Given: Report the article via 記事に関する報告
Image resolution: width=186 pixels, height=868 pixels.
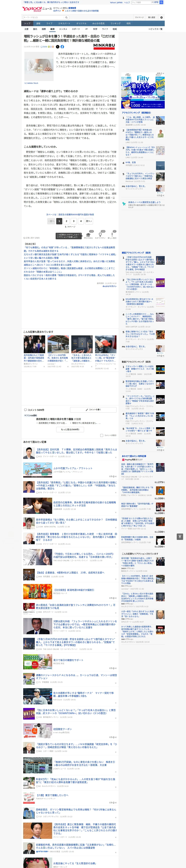Looking at the screenshot, I should coord(32,238).
